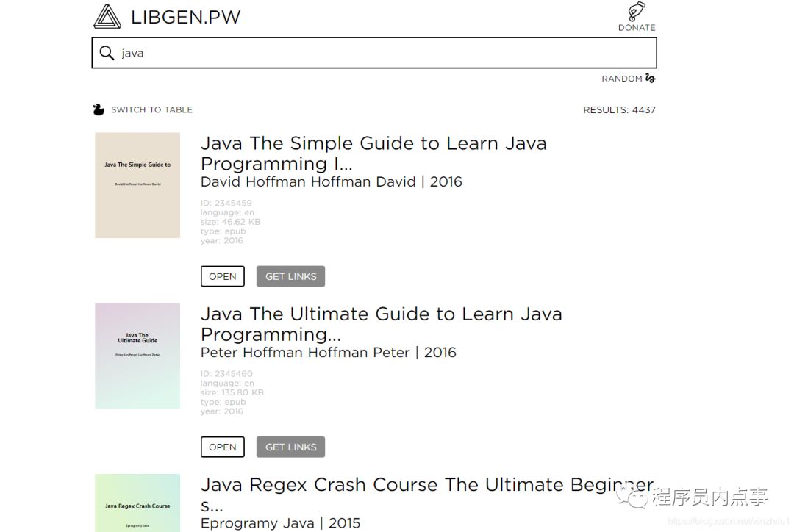The width and height of the screenshot is (794, 532).
Task: Click the random squiggle icon
Action: tap(650, 79)
